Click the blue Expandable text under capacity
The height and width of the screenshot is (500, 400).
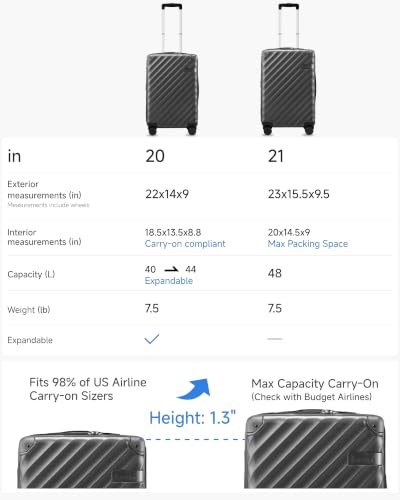point(169,281)
